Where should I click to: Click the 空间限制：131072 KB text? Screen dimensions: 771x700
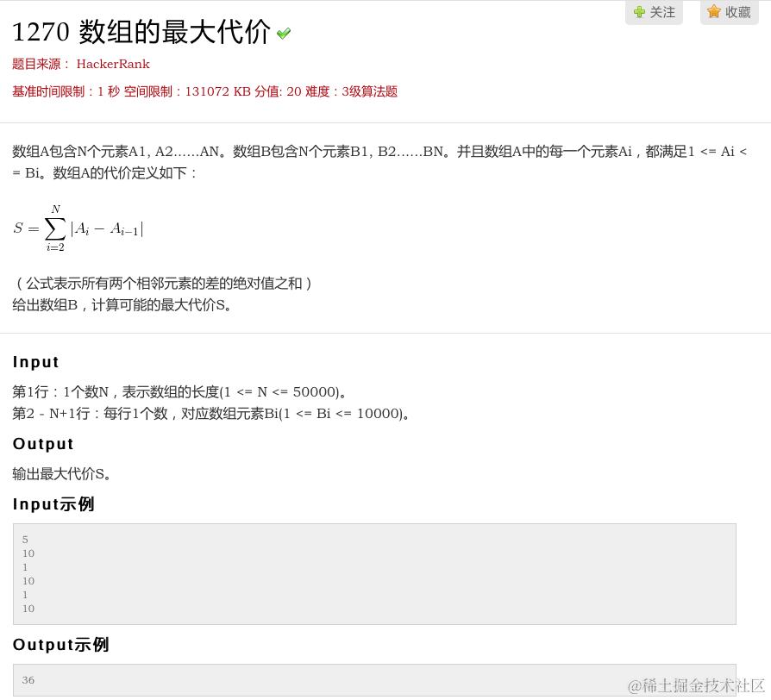point(187,91)
